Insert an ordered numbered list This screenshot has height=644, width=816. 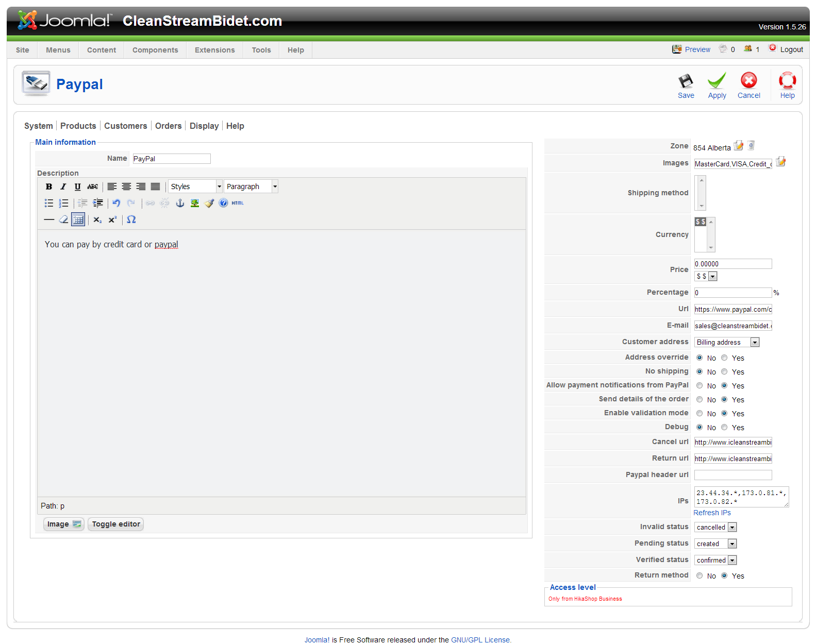pyautogui.click(x=63, y=203)
